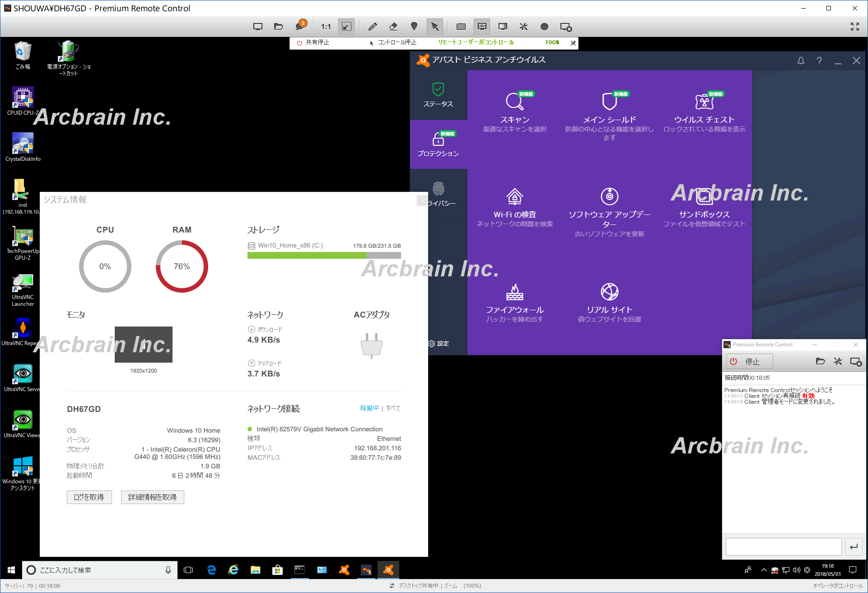Image resolution: width=868 pixels, height=593 pixels.
Task: Select the arrow pointer tool
Action: (x=435, y=27)
